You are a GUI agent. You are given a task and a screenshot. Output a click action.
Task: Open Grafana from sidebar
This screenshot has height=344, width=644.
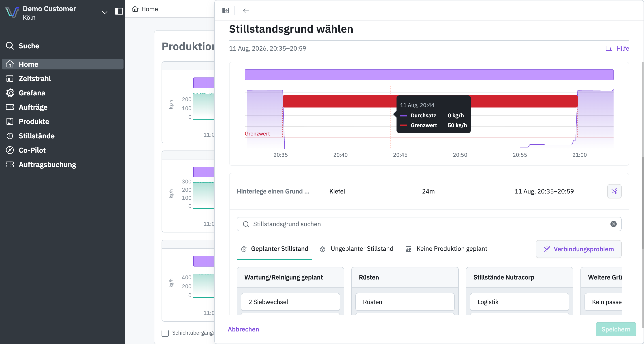click(x=62, y=93)
